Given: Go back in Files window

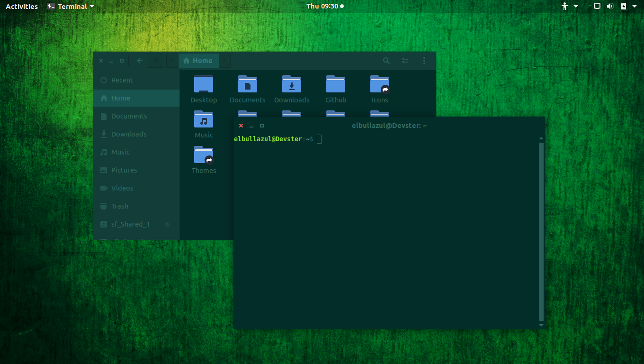Looking at the screenshot, I should tap(140, 61).
